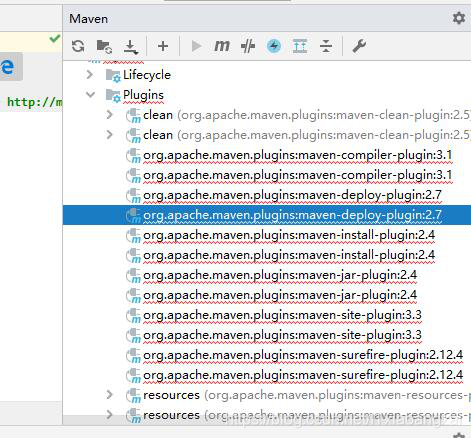471x438 pixels.
Task: Click the Run Maven Build play icon
Action: click(x=197, y=46)
